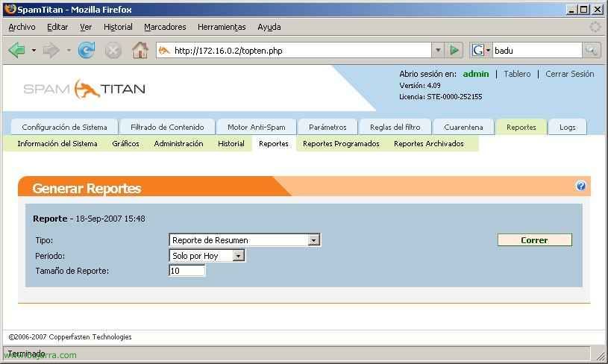Click the green Back arrow button
The width and height of the screenshot is (608, 364).
16,51
